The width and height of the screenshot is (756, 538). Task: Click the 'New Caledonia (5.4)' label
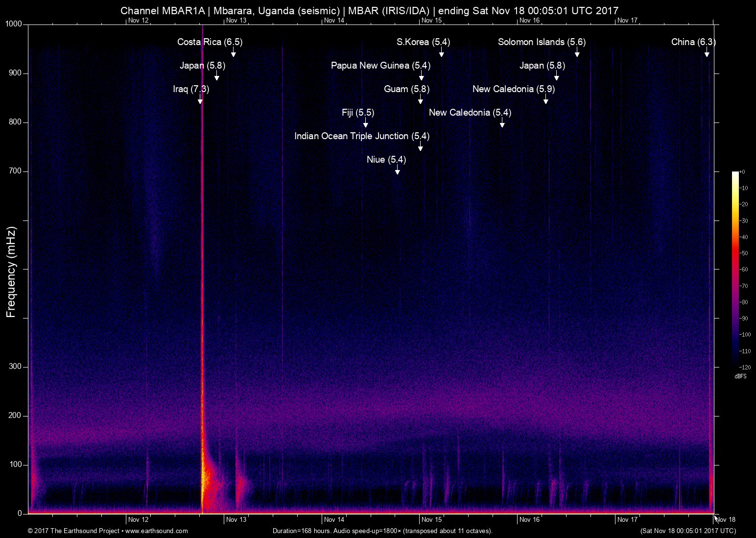(470, 112)
